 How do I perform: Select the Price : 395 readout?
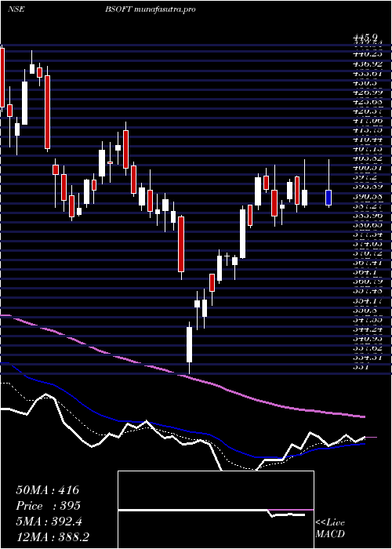click(49, 506)
